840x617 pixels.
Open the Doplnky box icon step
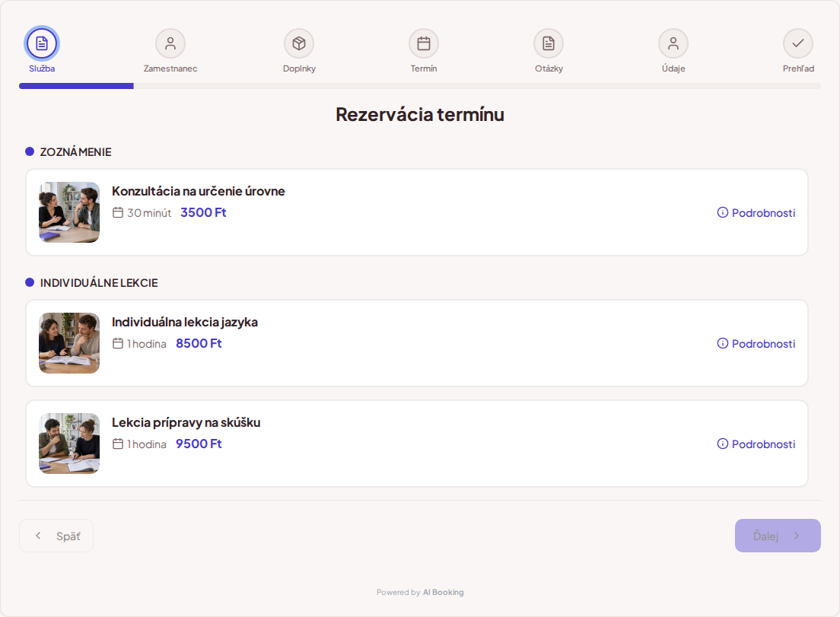pyautogui.click(x=299, y=43)
